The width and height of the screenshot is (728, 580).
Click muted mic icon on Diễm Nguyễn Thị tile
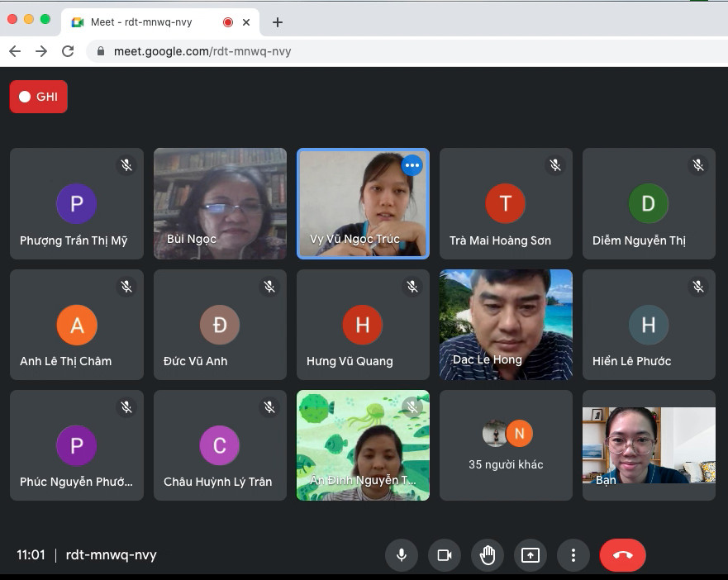(698, 165)
